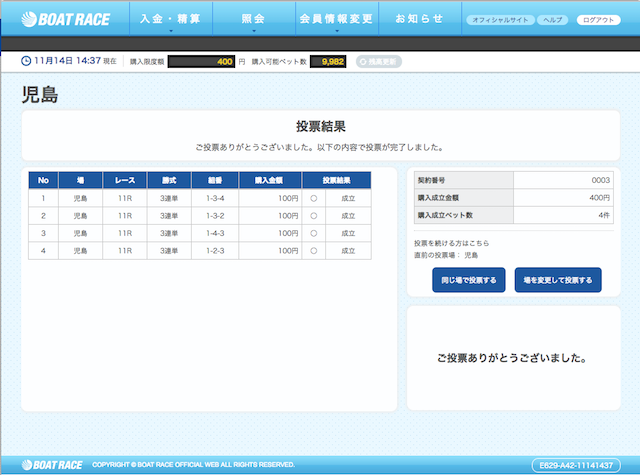Expand the arrow under 照会
The height and width of the screenshot is (475, 640).
click(x=254, y=31)
